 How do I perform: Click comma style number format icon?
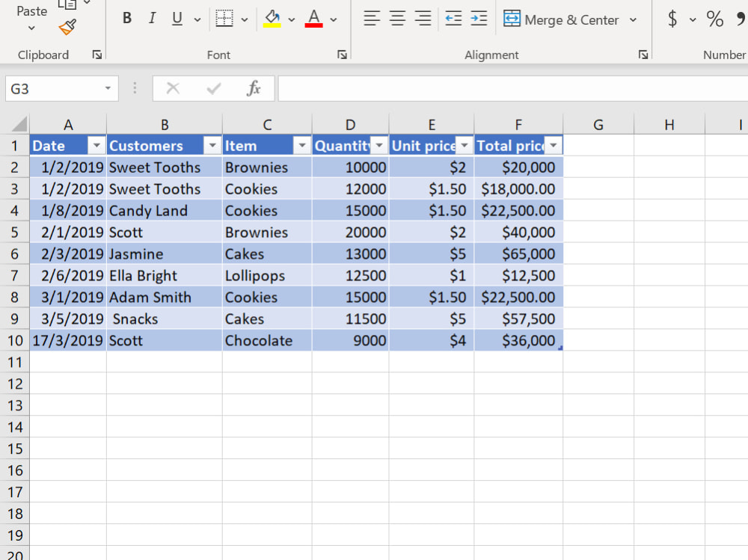pos(741,19)
